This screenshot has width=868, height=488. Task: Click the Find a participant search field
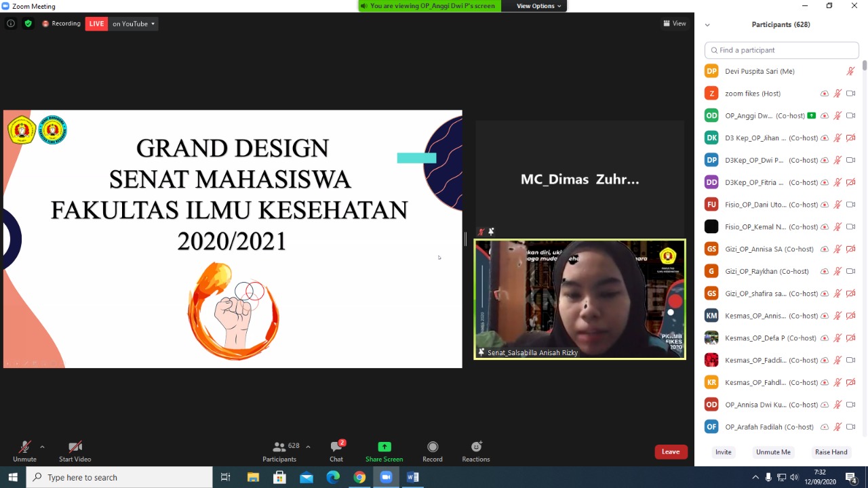coord(782,50)
